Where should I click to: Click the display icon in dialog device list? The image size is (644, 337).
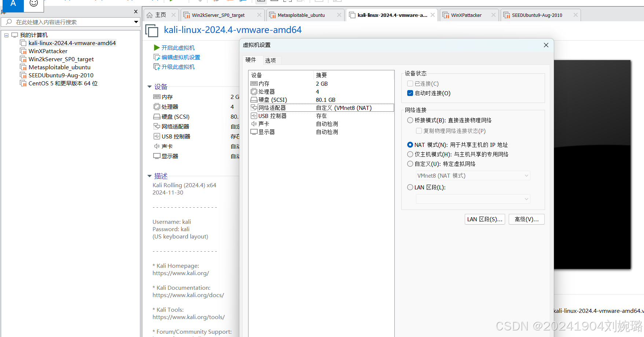point(254,132)
